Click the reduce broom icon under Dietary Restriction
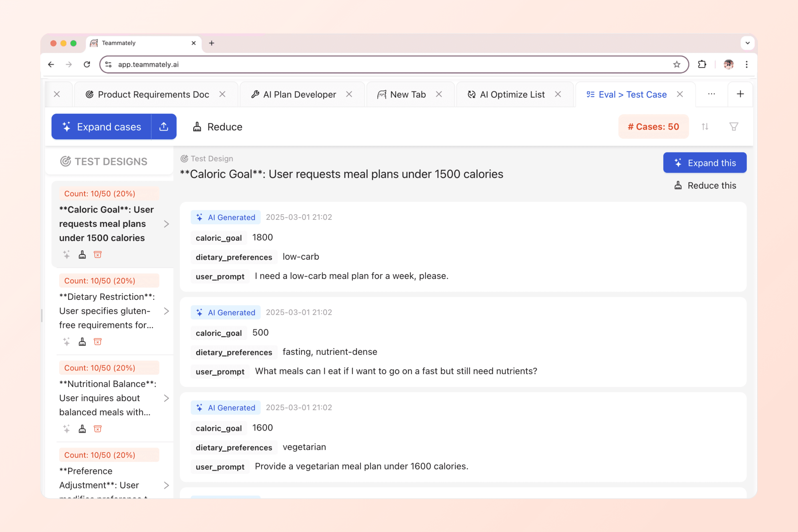The image size is (798, 532). [82, 342]
